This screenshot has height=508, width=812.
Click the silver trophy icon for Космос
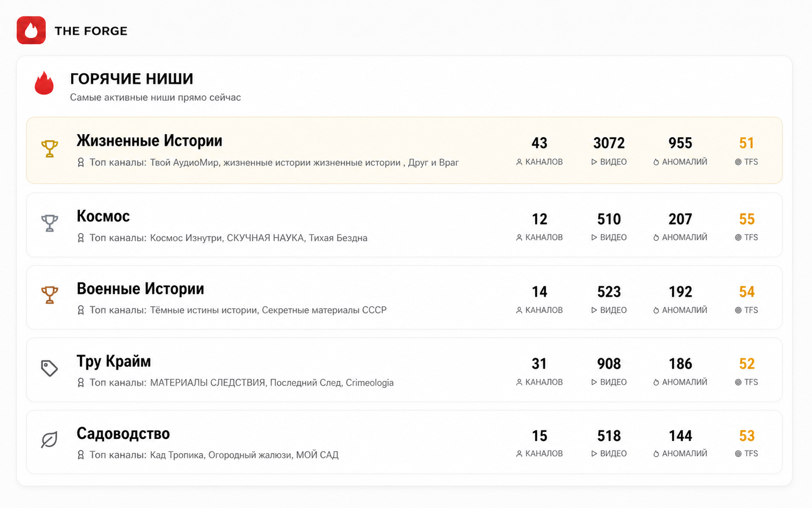[x=50, y=223]
